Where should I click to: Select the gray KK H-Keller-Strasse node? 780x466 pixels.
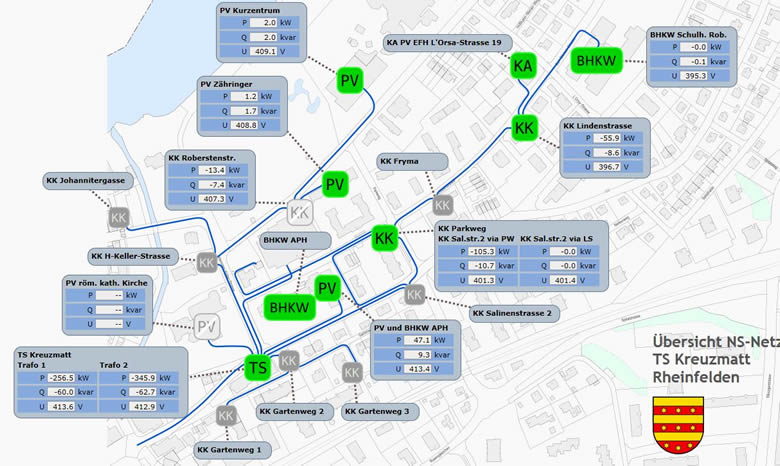click(x=207, y=263)
